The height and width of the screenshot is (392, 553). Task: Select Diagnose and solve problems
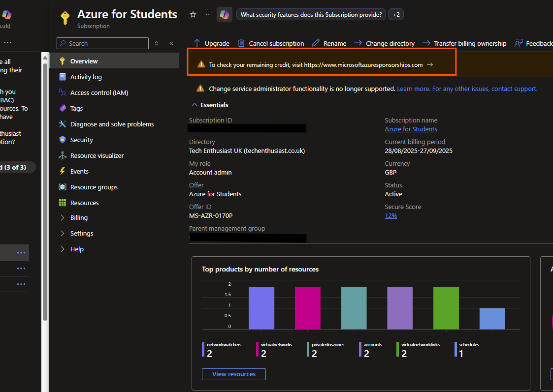click(112, 124)
